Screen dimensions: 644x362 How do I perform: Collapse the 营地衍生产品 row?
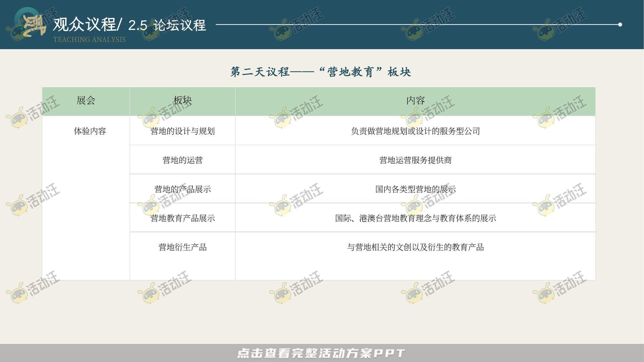tap(182, 247)
